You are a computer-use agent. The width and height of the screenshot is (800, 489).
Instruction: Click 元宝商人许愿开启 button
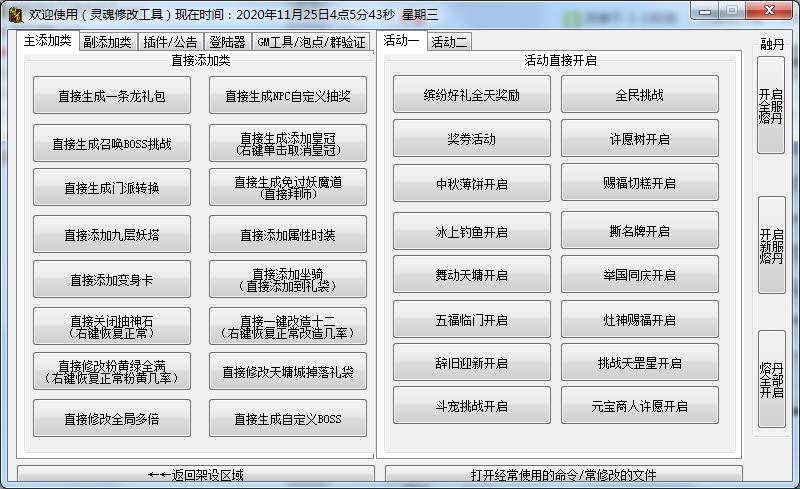tap(639, 406)
